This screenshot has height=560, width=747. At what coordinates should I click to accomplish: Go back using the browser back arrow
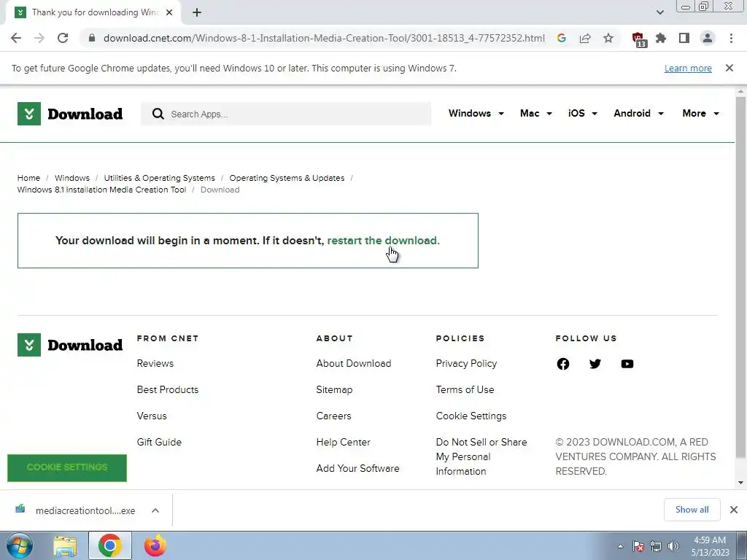click(16, 38)
